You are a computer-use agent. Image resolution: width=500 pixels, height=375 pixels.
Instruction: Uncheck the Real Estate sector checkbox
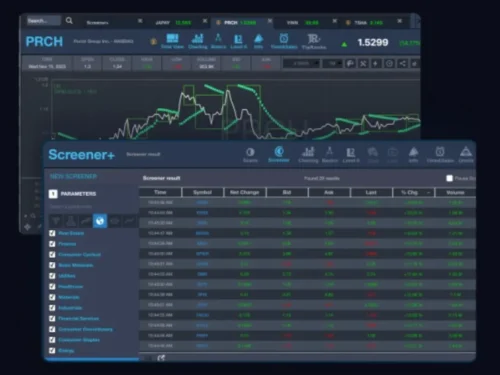point(52,233)
